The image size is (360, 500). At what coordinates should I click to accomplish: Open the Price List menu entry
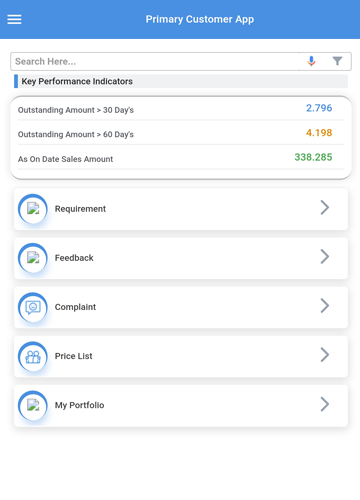[181, 356]
